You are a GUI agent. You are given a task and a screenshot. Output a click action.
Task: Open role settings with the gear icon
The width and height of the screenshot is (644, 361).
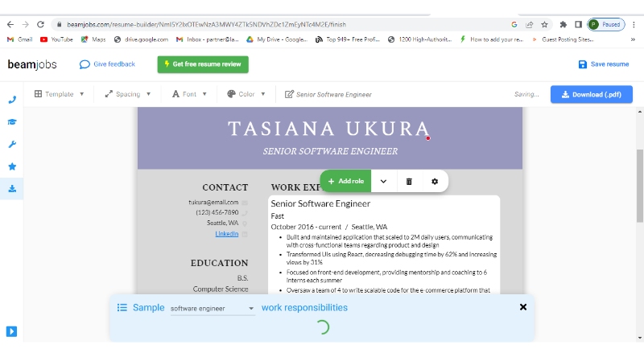(435, 182)
